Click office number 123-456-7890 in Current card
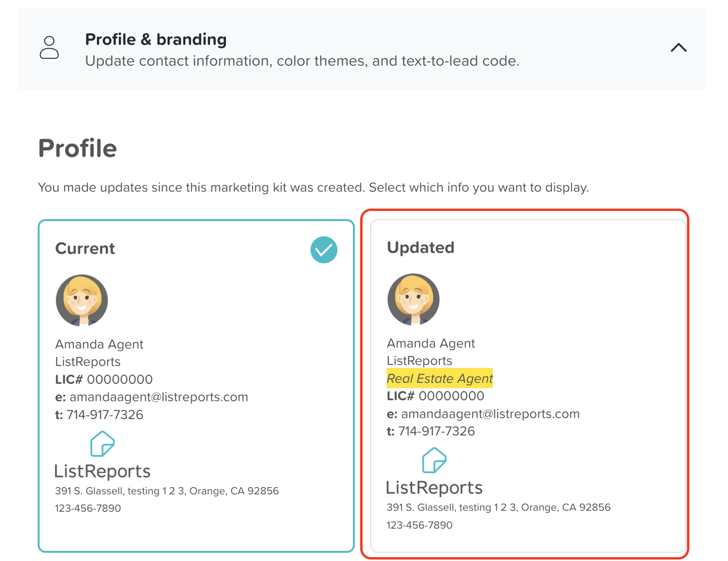This screenshot has height=561, width=728. (x=88, y=508)
